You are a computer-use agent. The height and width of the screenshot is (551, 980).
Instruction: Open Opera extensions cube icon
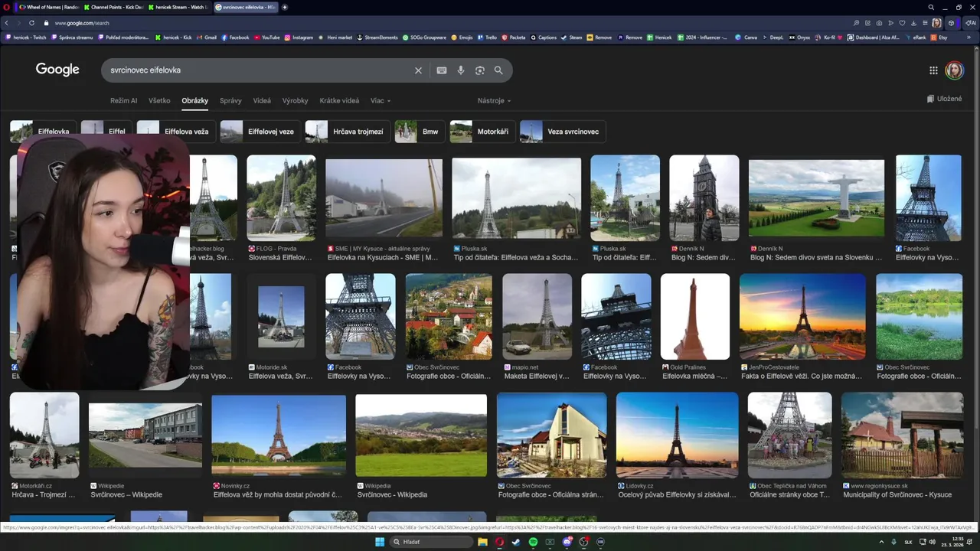[951, 23]
